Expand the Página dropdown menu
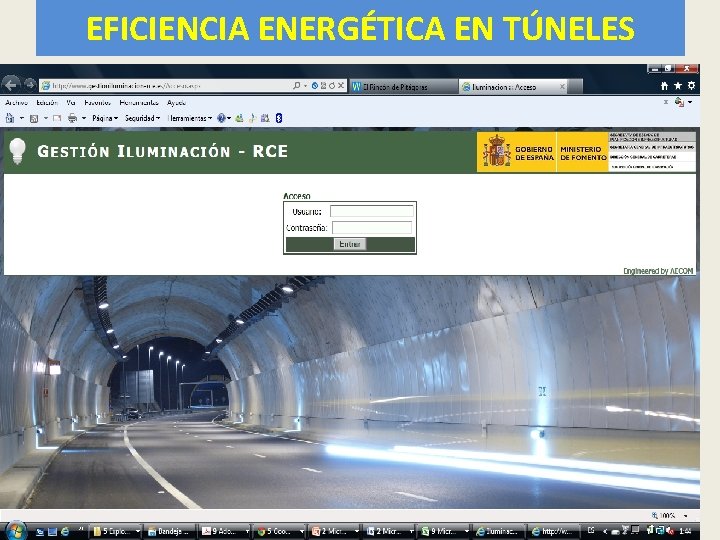The height and width of the screenshot is (540, 720). pyautogui.click(x=105, y=118)
